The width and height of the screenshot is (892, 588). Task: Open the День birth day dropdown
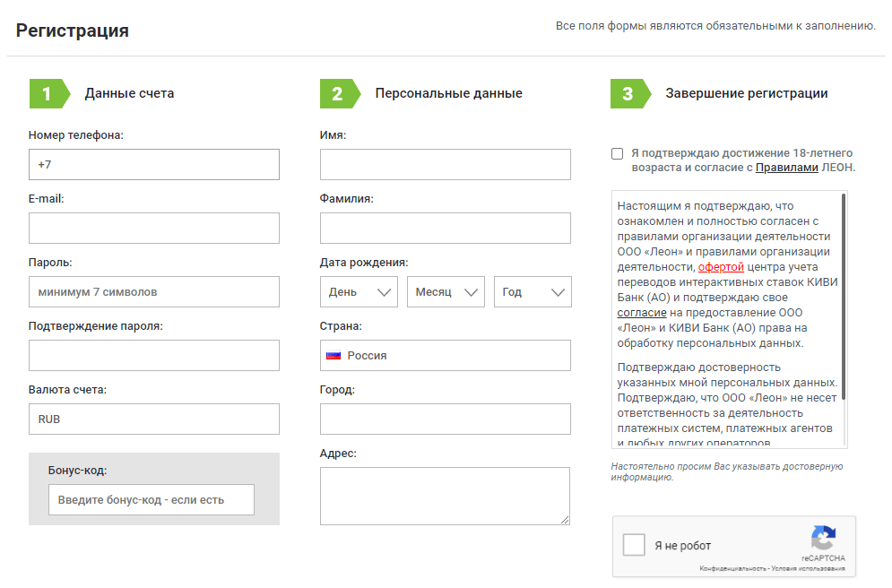[359, 292]
